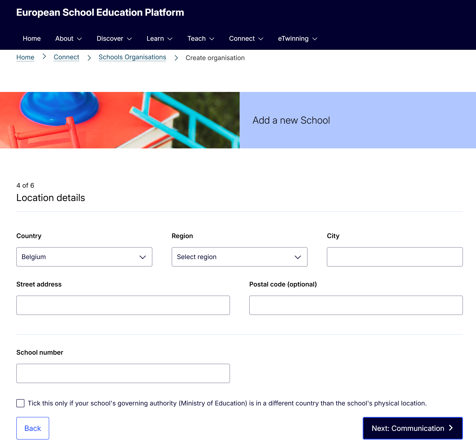Open the Country dropdown showing Belgium
Screen dimensions: 476x448
point(84,257)
